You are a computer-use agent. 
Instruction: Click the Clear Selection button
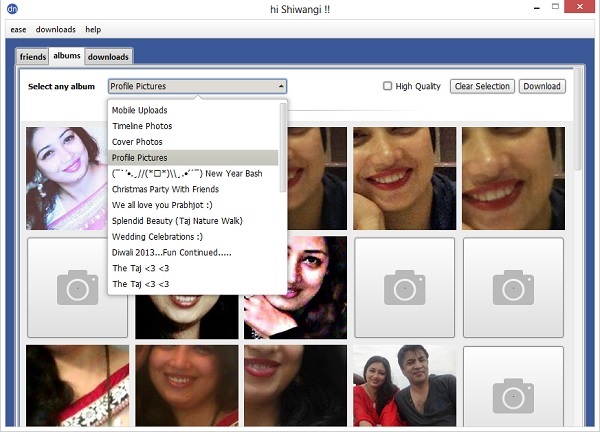point(482,86)
